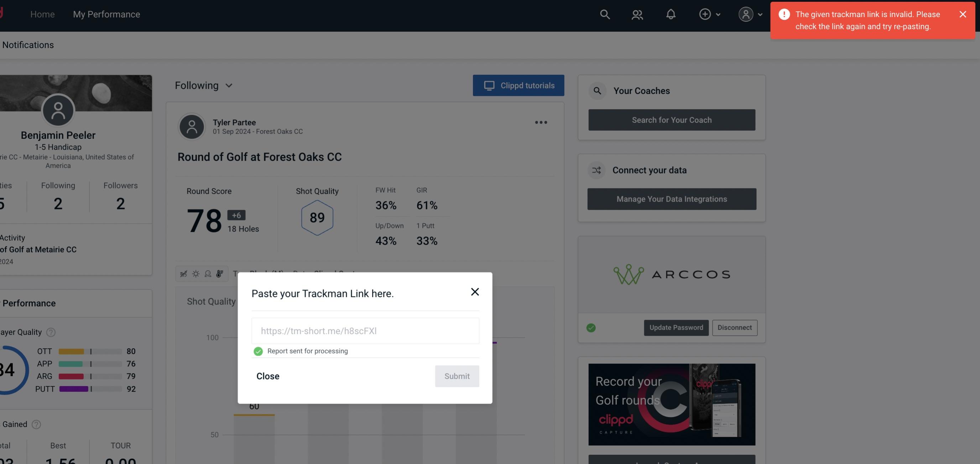This screenshot has width=980, height=464.
Task: Click Manage Your Data Integrations button
Action: (672, 199)
